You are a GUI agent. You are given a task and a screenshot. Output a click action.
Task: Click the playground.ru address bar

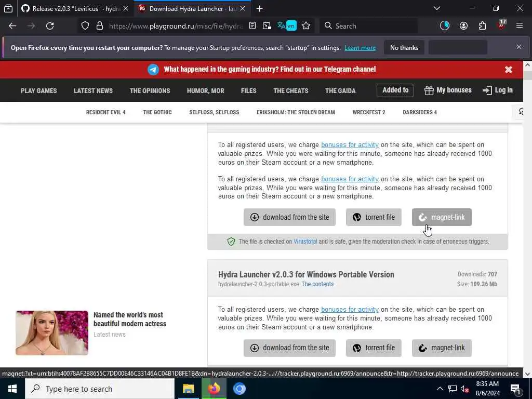176,26
